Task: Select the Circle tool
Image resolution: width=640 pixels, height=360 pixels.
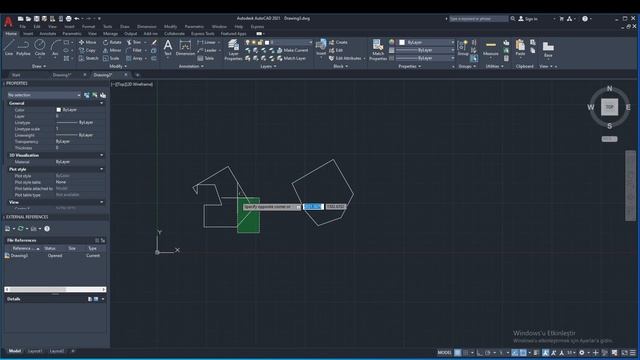Action: 40,47
